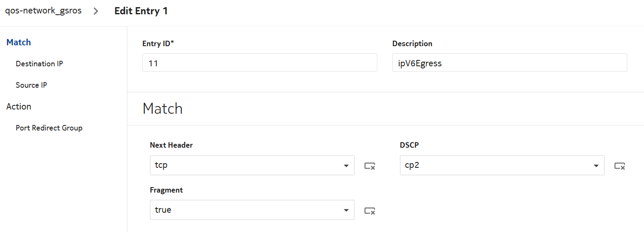Clear the DSCP value icon

[619, 166]
